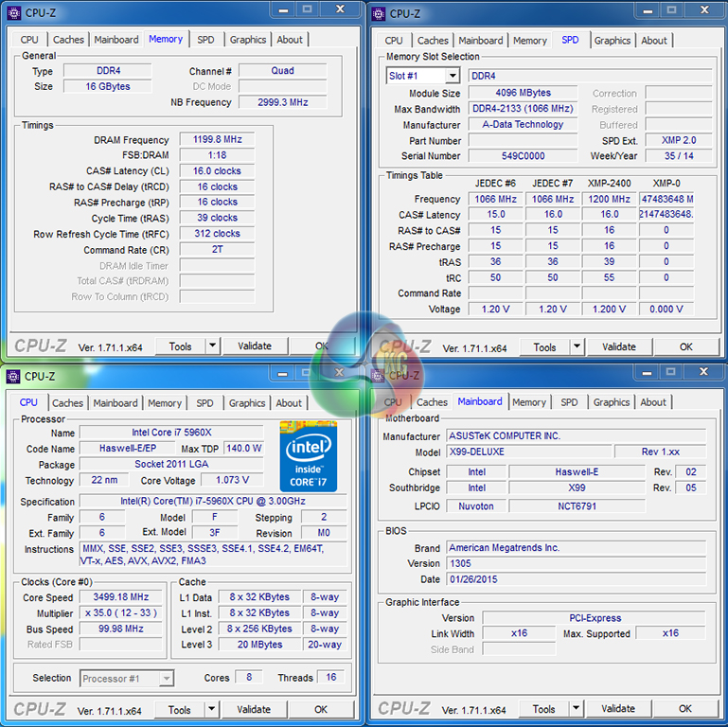Click CPU-Z app icon in CPU window title bar
This screenshot has width=728, height=727.
coord(13,376)
